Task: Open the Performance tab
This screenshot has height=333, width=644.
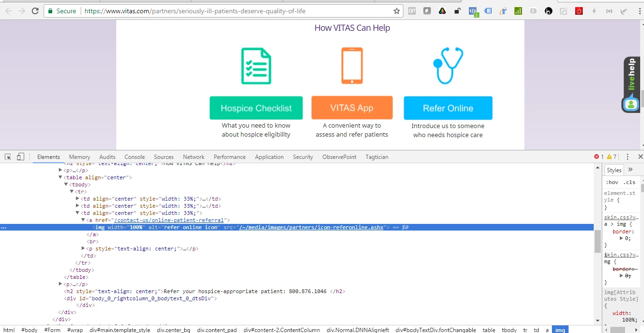Action: [230, 157]
